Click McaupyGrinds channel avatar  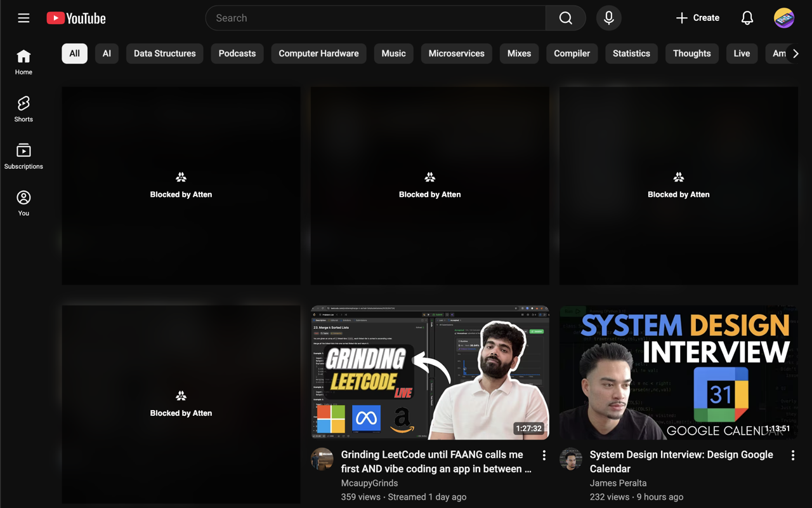322,459
